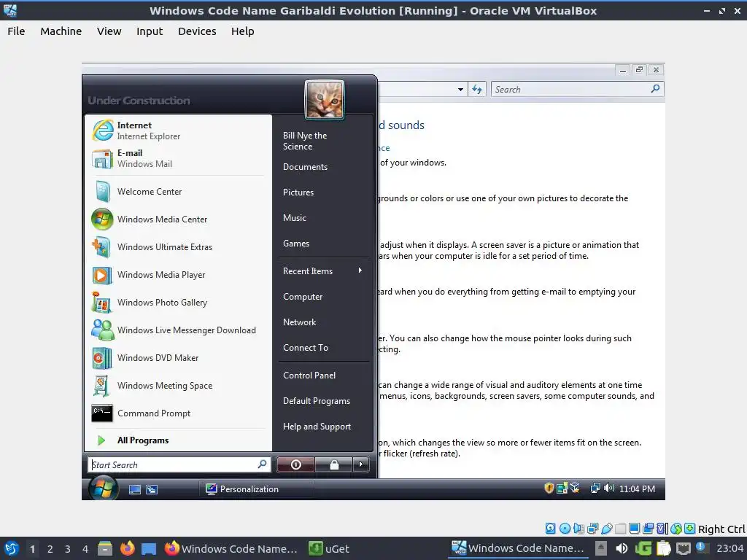Open Music from Start menu
The height and width of the screenshot is (560, 747).
click(323, 217)
